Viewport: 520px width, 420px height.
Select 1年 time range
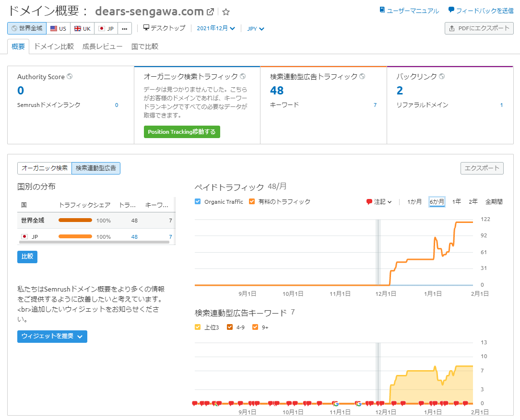coord(457,201)
